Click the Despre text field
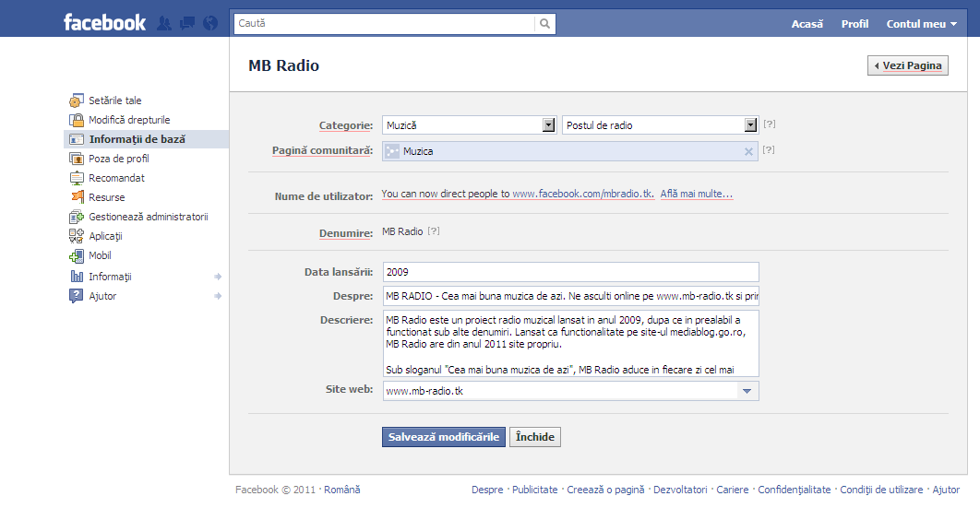Image resolution: width=980 pixels, height=508 pixels. tap(570, 296)
